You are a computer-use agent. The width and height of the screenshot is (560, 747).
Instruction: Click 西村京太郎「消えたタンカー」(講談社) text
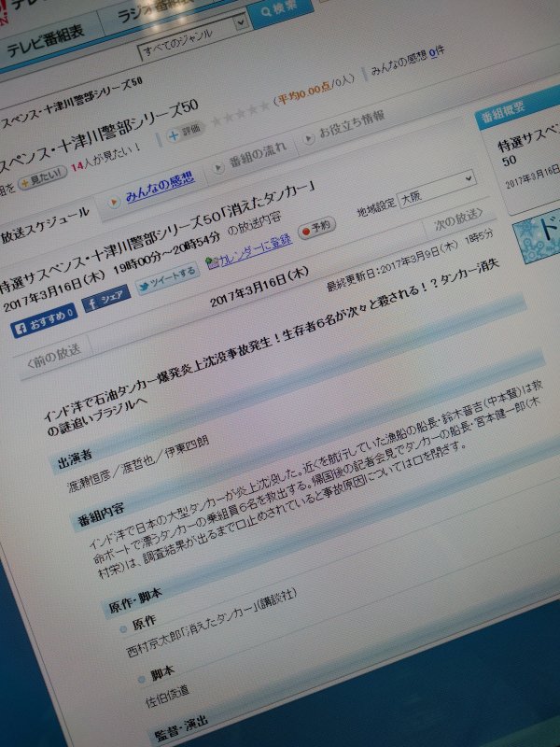212,621
